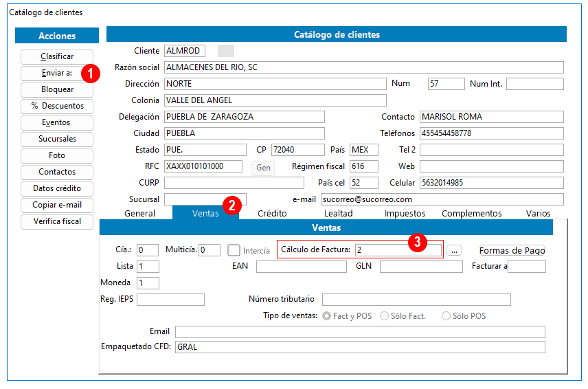Switch to the General tab
This screenshot has width=588, height=389.
[139, 214]
